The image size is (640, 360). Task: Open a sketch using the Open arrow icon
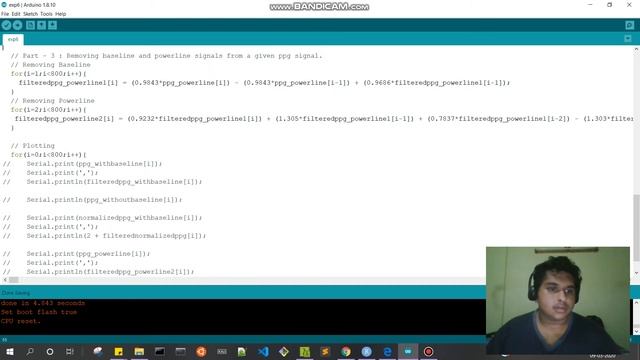tap(41, 25)
